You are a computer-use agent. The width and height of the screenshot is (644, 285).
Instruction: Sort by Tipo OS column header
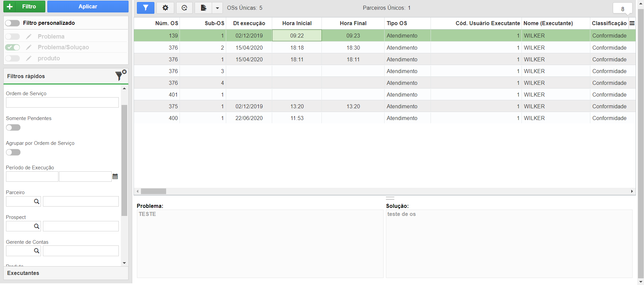tap(407, 23)
